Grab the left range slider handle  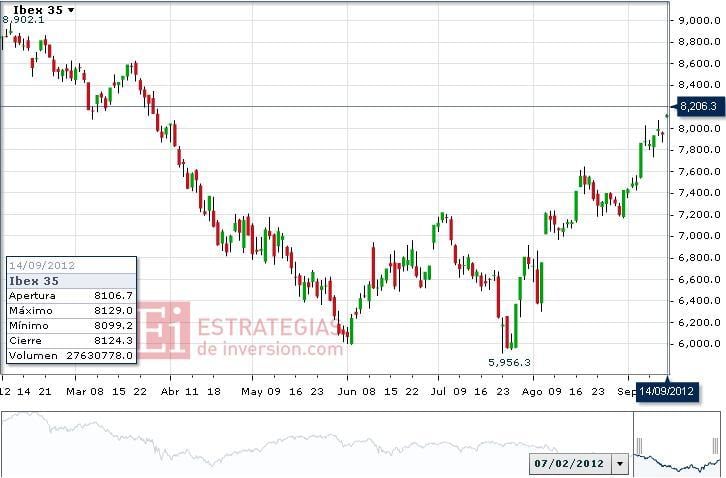click(x=639, y=446)
